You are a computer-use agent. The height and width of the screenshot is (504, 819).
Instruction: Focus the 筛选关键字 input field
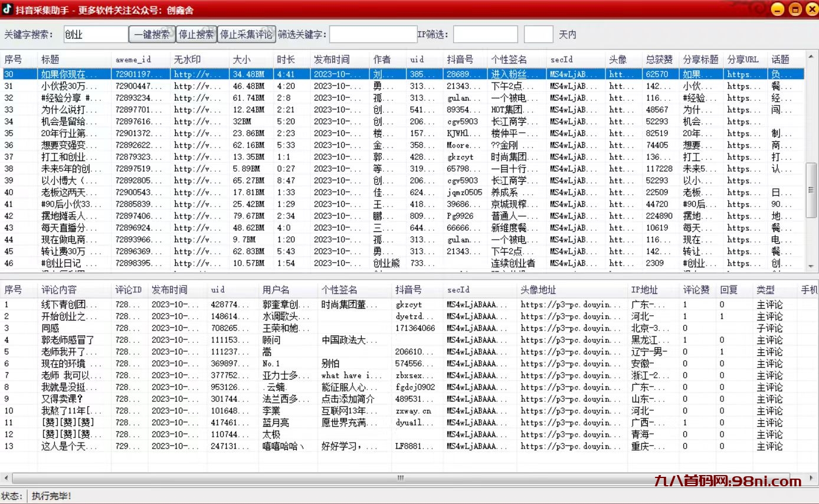tap(373, 34)
